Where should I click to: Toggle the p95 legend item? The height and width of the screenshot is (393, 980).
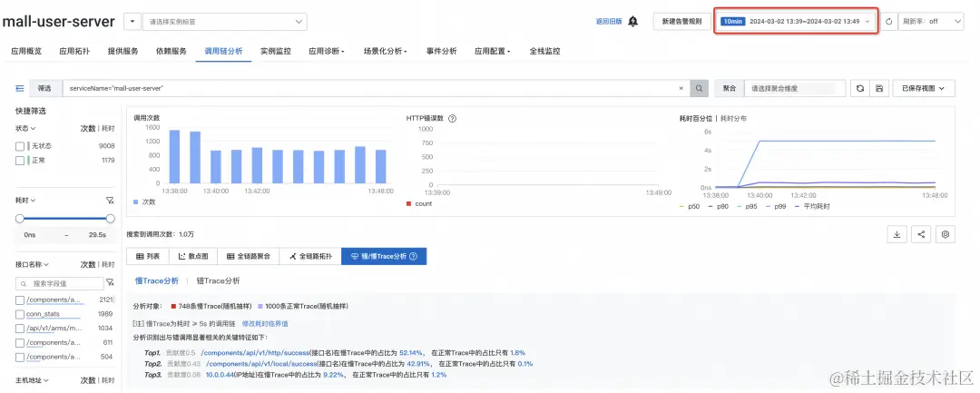point(748,206)
